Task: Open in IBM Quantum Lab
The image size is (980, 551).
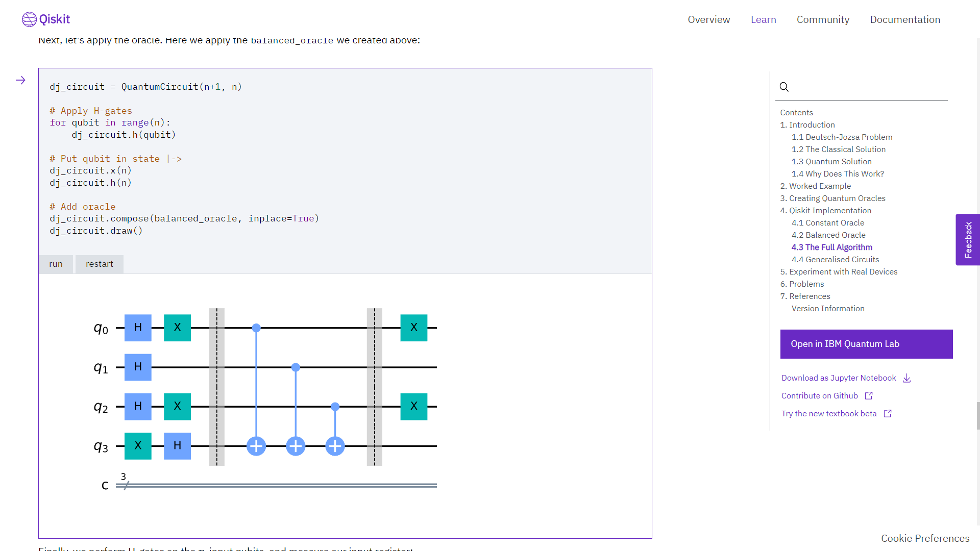Action: [866, 344]
